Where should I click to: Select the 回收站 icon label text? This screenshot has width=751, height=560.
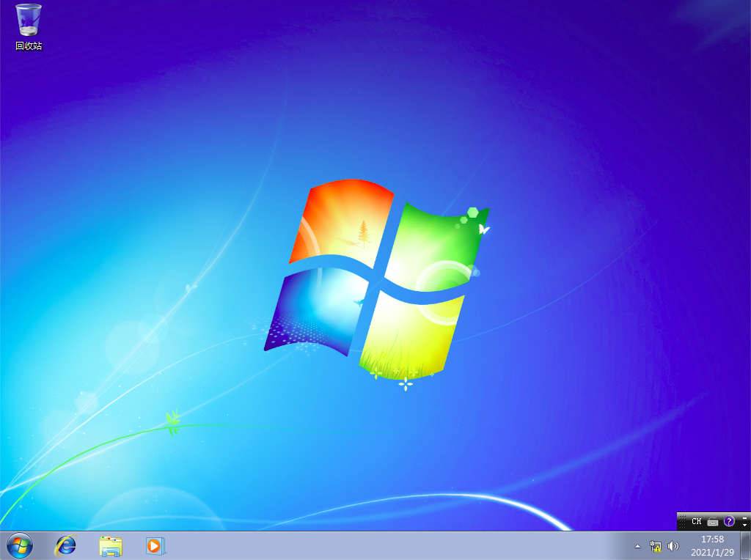click(x=29, y=46)
